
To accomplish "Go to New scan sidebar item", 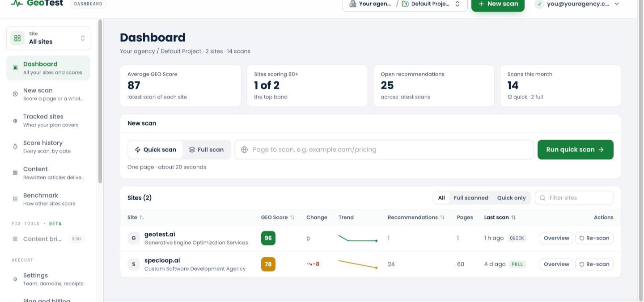I will click(48, 94).
